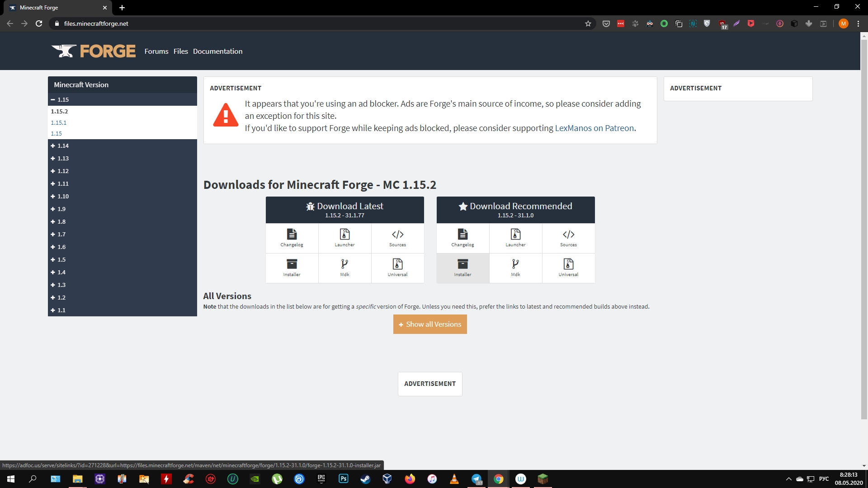The height and width of the screenshot is (488, 868).
Task: Click Show all Versions button
Action: [x=430, y=324]
